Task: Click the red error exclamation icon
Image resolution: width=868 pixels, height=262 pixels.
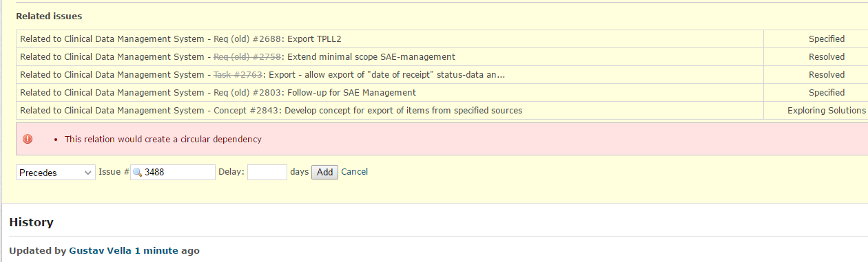Action: coord(28,139)
